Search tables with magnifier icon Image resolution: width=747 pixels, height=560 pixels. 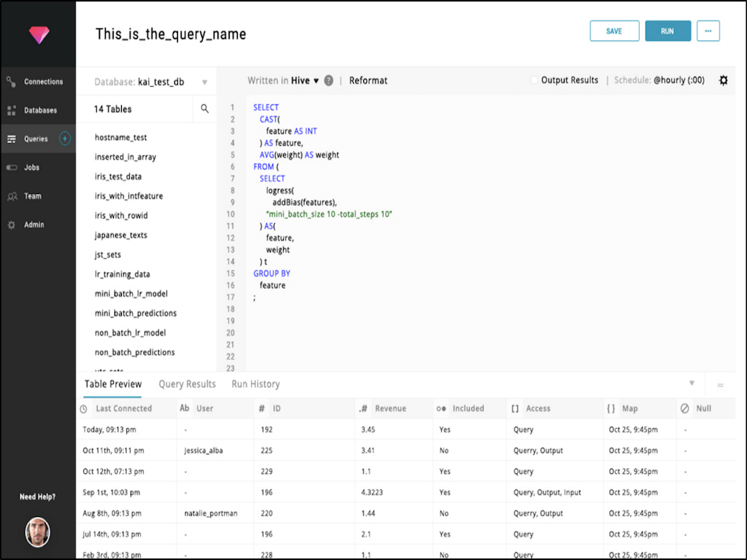pyautogui.click(x=204, y=109)
